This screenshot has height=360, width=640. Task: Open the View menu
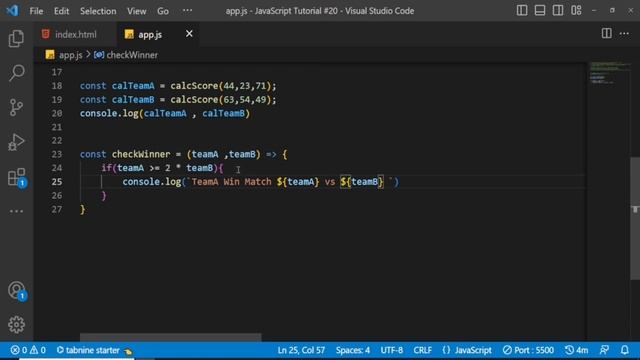tap(136, 11)
